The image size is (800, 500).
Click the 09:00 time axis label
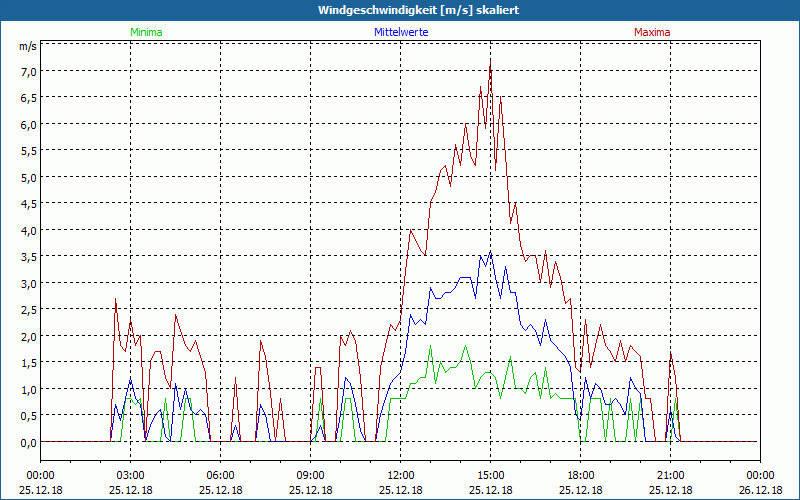[310, 475]
